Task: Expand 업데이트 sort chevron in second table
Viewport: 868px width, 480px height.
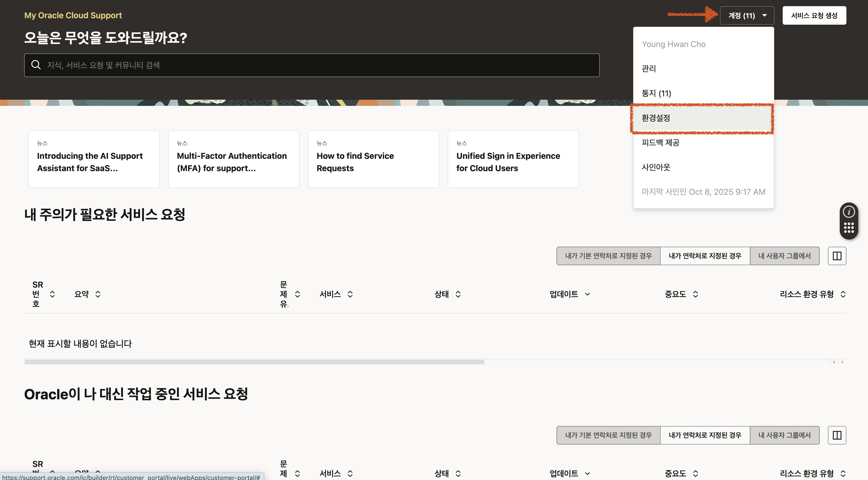Action: pos(587,473)
